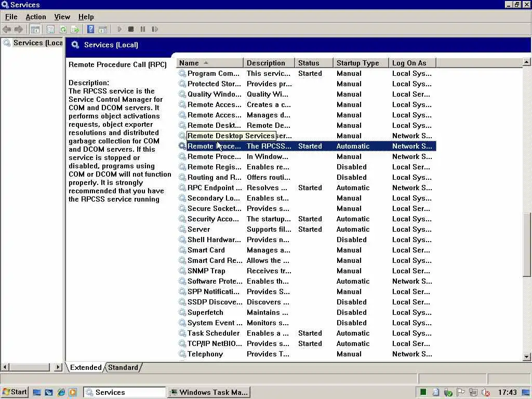Open the View menu
The height and width of the screenshot is (399, 532).
coord(62,17)
